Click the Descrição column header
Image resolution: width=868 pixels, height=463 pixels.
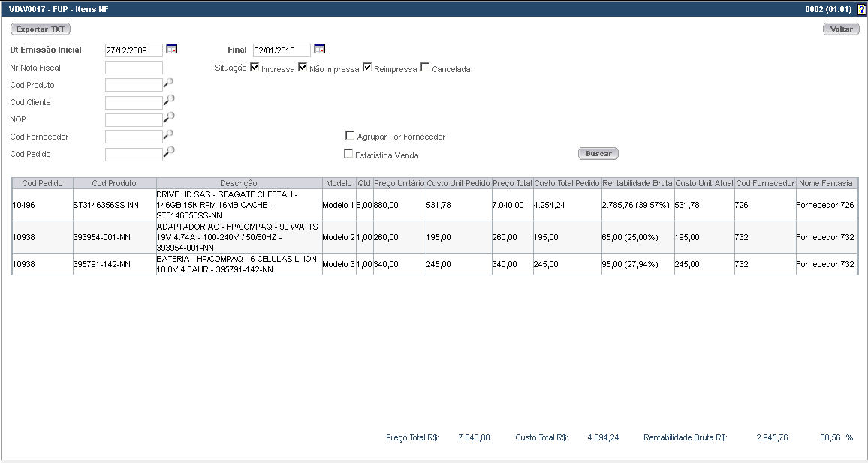238,183
